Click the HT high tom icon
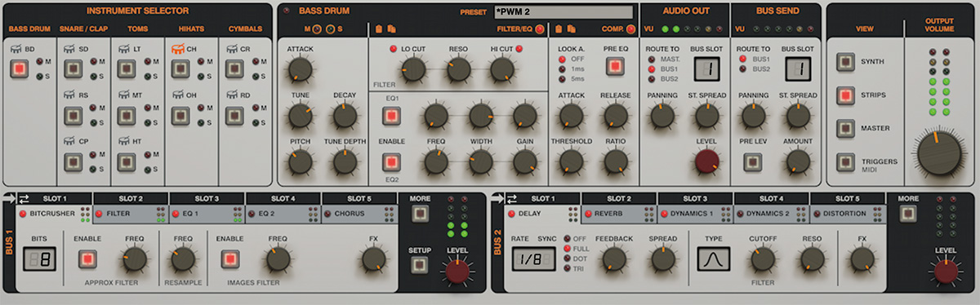The width and height of the screenshot is (980, 305). click(125, 141)
